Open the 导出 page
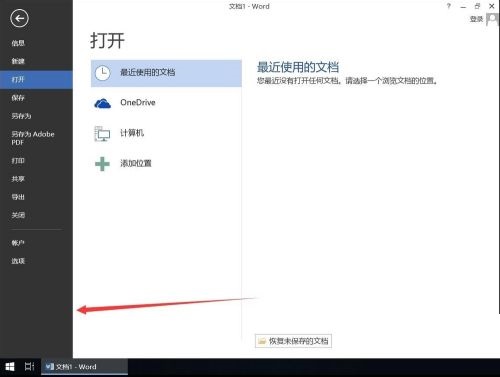 coord(18,197)
